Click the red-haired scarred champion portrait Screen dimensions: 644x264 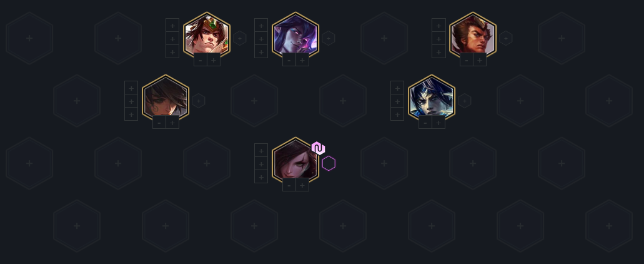[x=295, y=160]
